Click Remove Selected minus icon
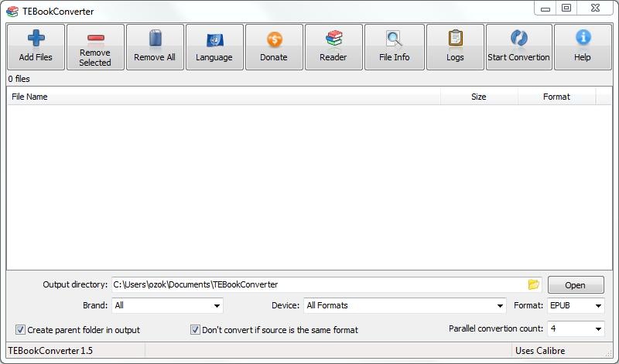This screenshot has width=619, height=364. (95, 38)
